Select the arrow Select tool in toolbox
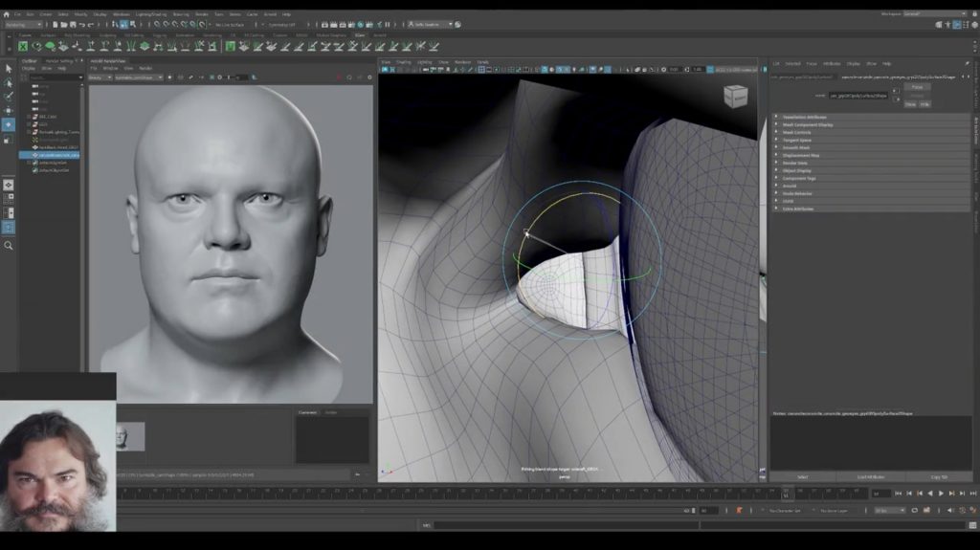 [x=8, y=68]
